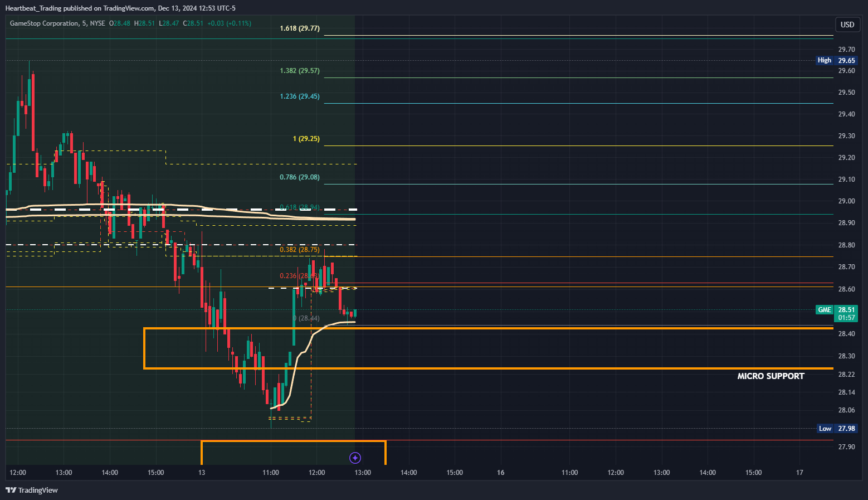Click the +0.03 (+0.11%) change value

pyautogui.click(x=229, y=23)
